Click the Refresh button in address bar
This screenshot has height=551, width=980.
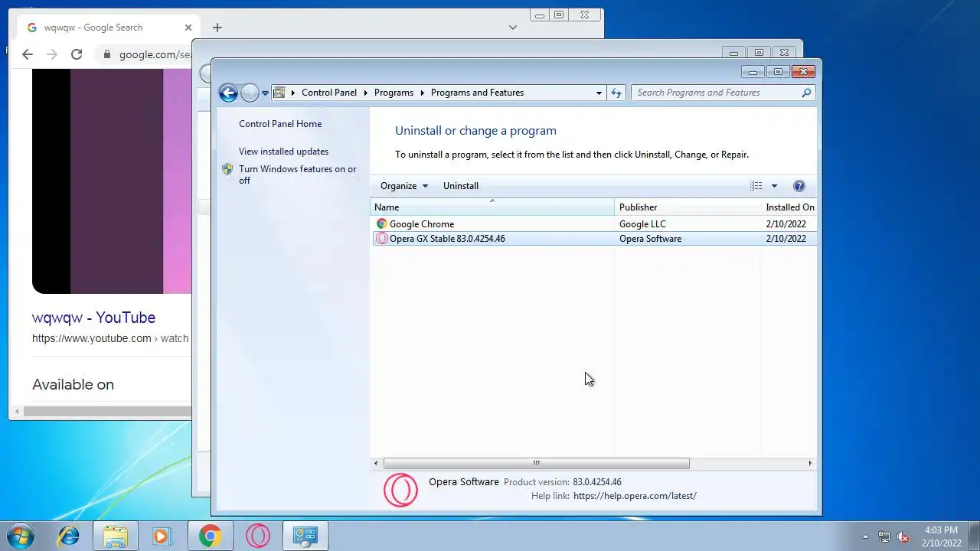[x=616, y=93]
